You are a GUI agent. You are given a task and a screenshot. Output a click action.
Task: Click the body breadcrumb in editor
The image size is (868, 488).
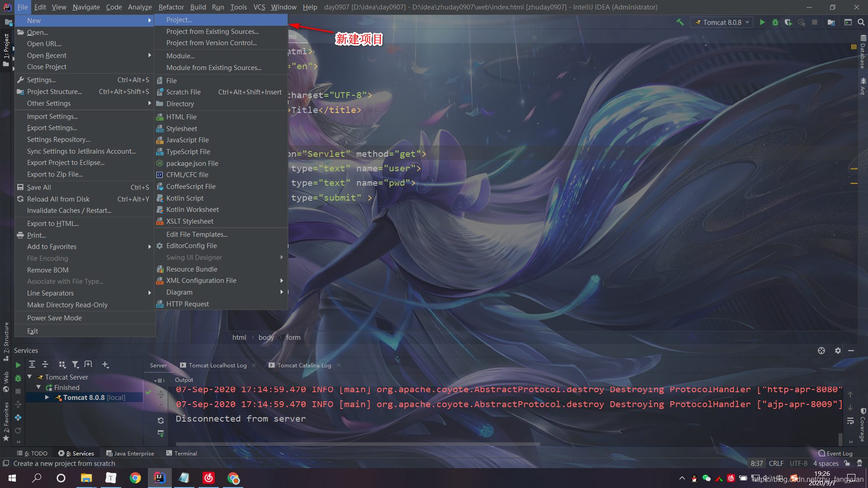click(266, 338)
